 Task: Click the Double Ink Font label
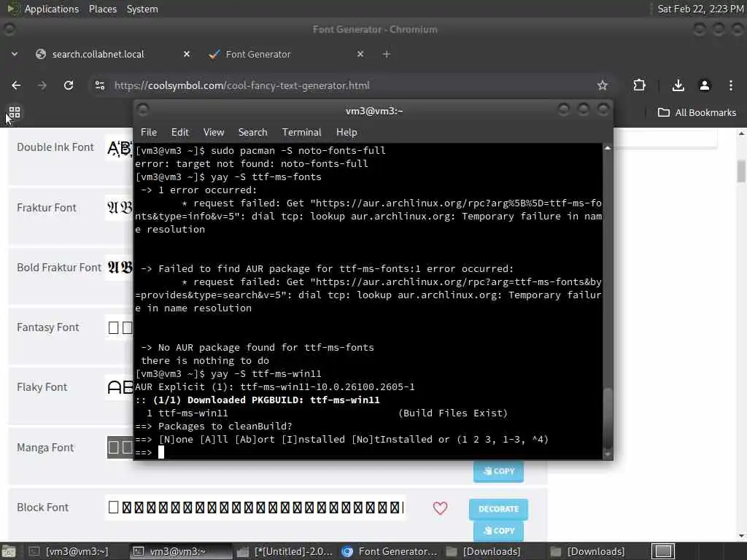55,147
